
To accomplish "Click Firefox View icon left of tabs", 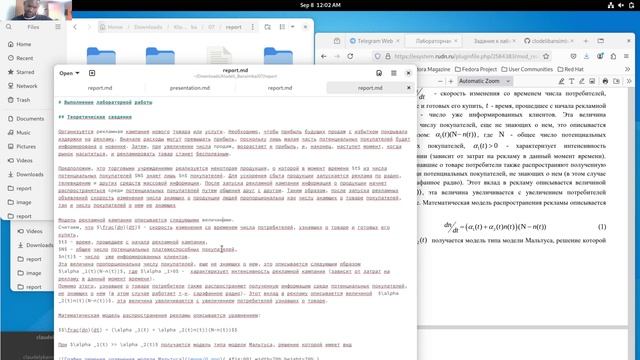I will click(x=337, y=41).
